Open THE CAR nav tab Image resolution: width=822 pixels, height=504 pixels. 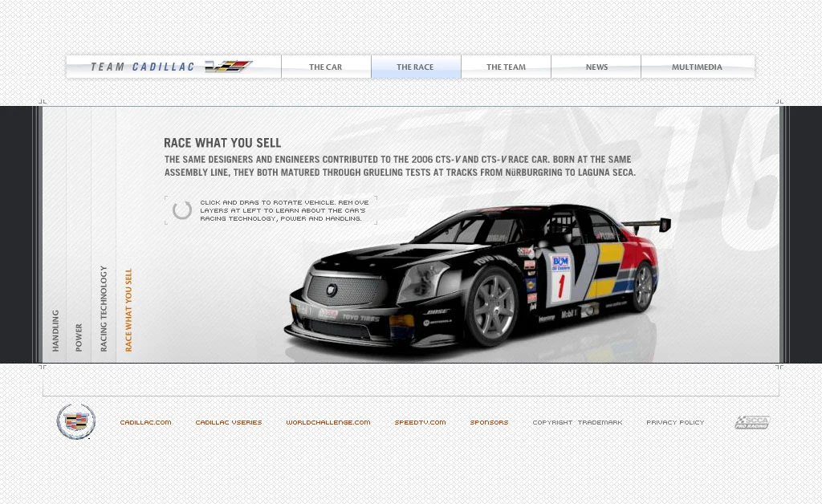click(326, 67)
